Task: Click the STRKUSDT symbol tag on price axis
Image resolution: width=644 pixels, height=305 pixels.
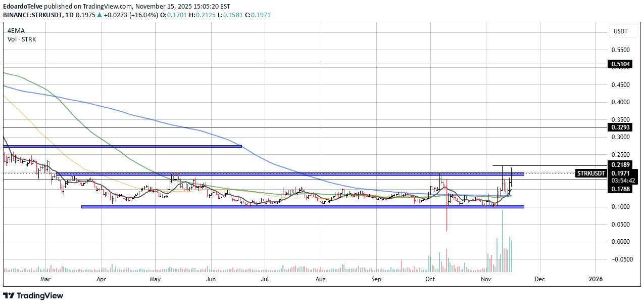Action: [591, 173]
